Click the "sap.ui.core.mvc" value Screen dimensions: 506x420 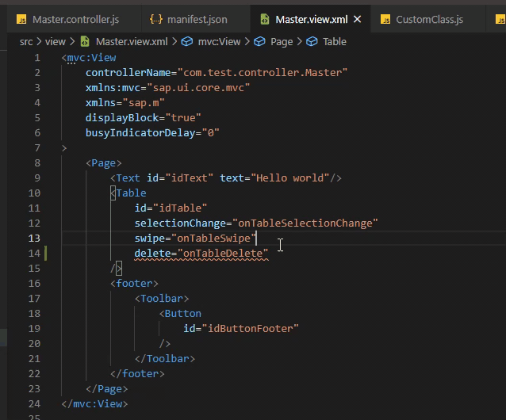click(x=198, y=88)
